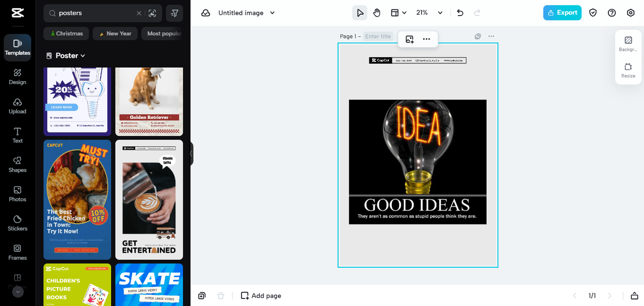Open the help question mark icon
The image size is (644, 306).
coord(612,13)
